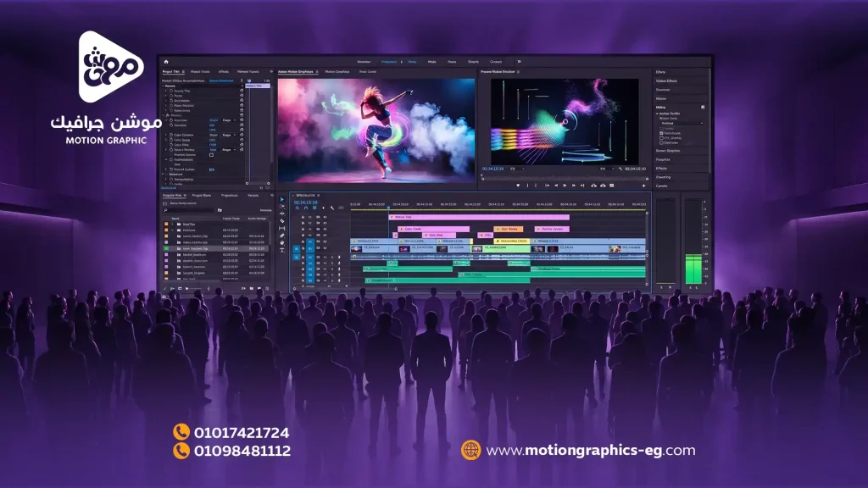This screenshot has width=868, height=488.
Task: Uncheck the checked box in right panel
Action: pyautogui.click(x=661, y=133)
